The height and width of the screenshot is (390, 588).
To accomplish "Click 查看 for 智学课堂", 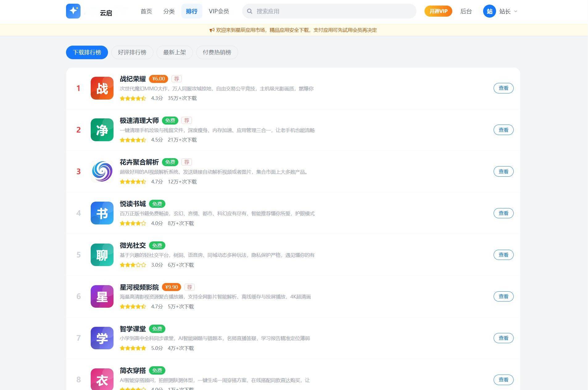I will 503,338.
